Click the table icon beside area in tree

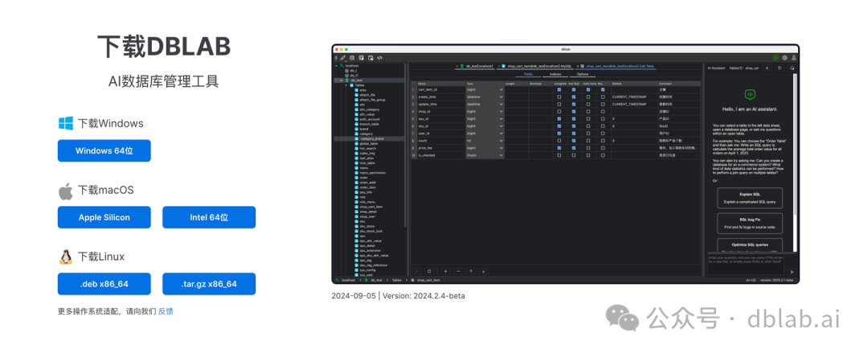(x=357, y=90)
